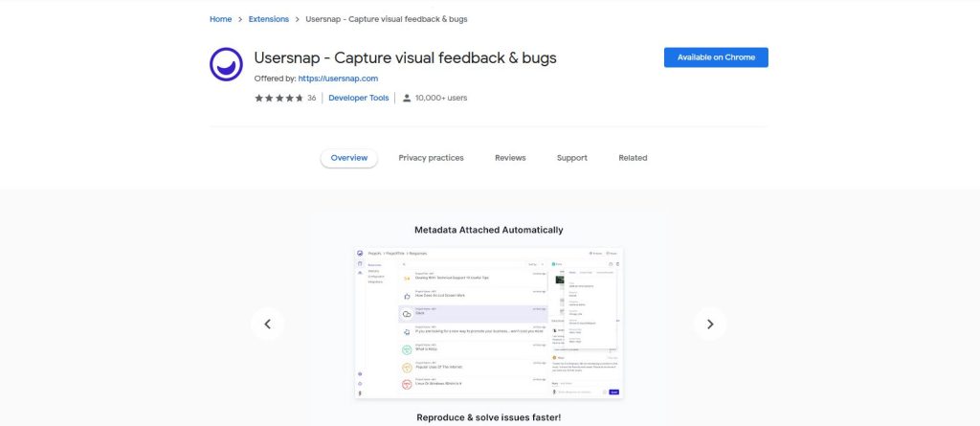Click the users person icon
This screenshot has height=426, width=980.
pyautogui.click(x=407, y=99)
